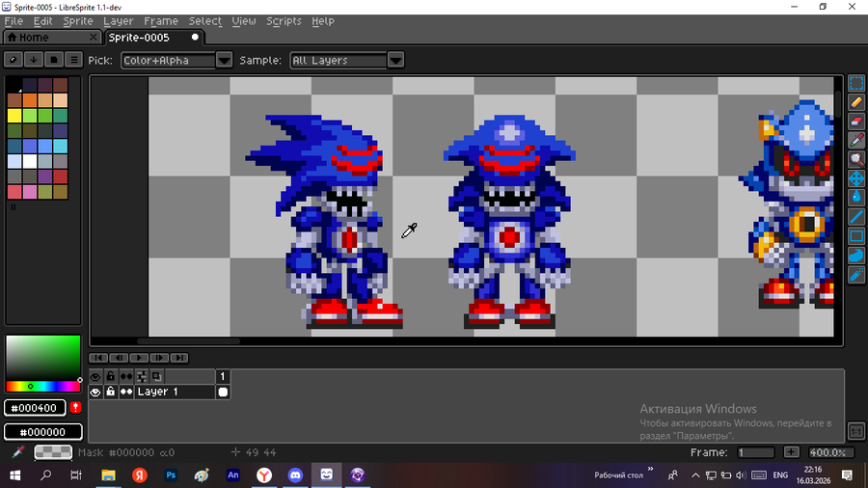The width and height of the screenshot is (868, 488).
Task: Toggle onion skin icon in timeline header
Action: [x=156, y=376]
